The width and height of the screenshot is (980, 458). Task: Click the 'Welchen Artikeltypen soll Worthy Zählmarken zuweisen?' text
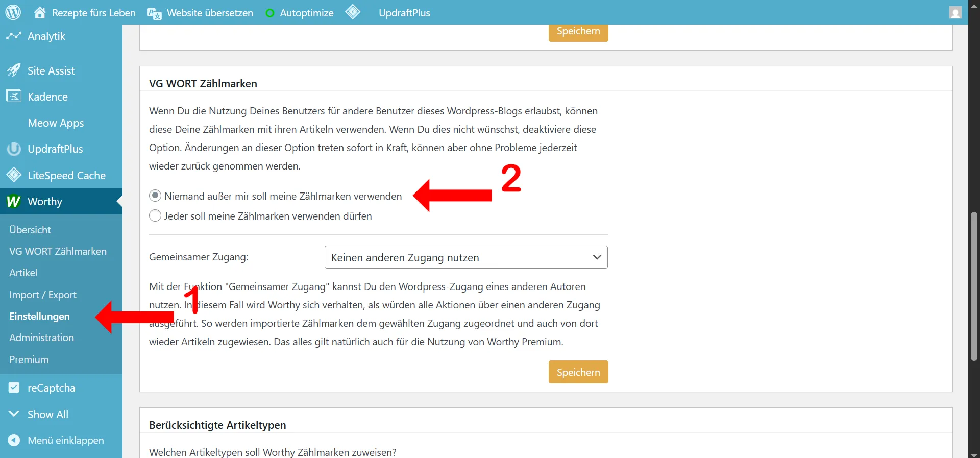pos(273,452)
